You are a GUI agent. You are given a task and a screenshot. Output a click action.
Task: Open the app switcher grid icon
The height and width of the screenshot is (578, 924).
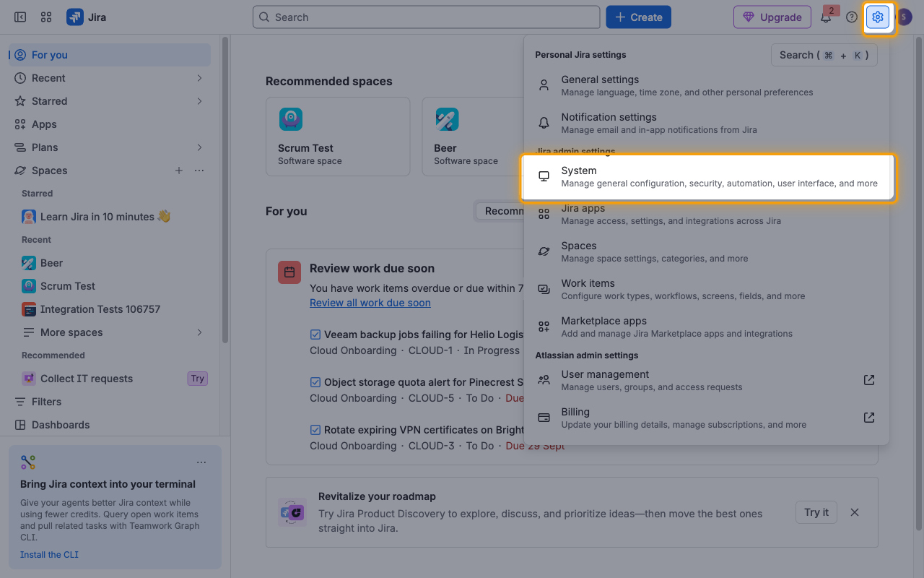click(46, 17)
